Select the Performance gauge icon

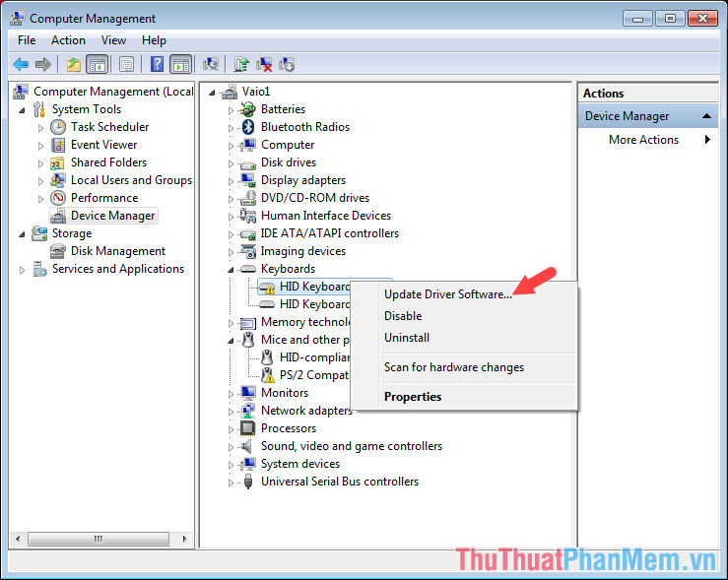tap(58, 198)
